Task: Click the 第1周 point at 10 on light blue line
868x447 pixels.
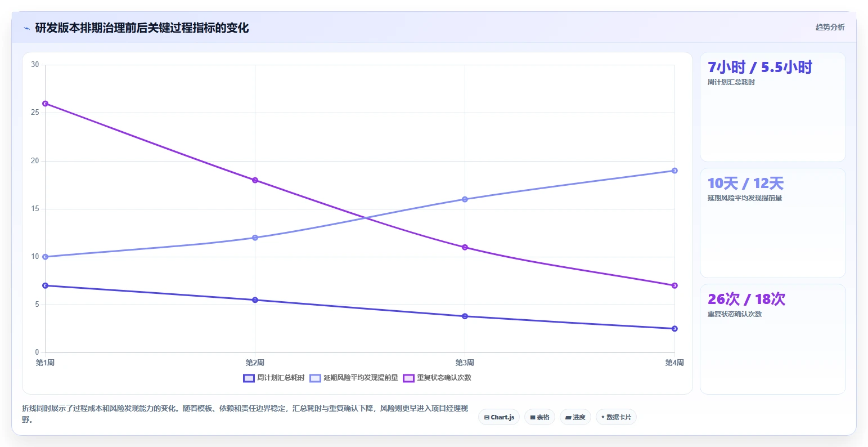Action: 45,257
